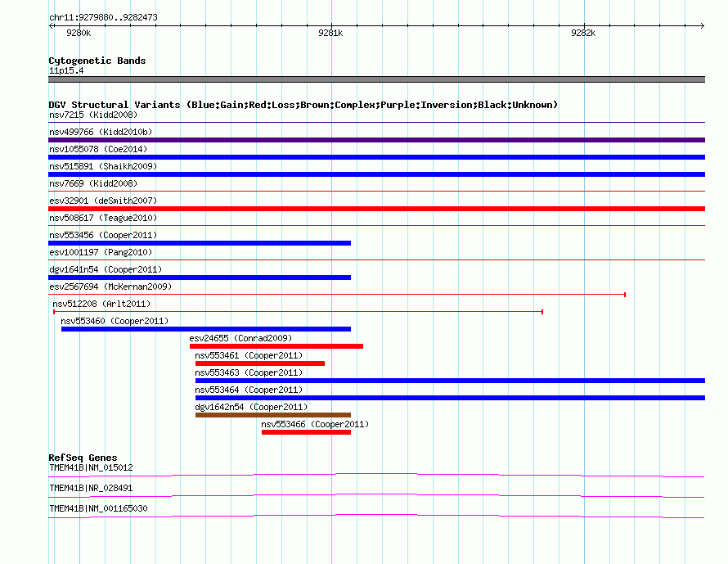This screenshot has width=728, height=564.
Task: Click the blue dgv1641n54 (Cooper2011) bar
Action: point(200,277)
